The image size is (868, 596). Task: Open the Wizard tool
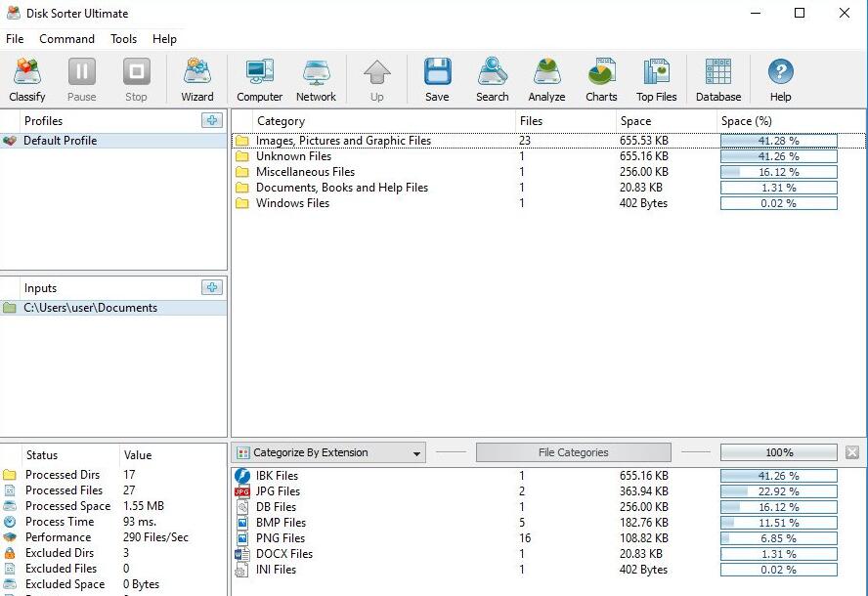pos(197,80)
